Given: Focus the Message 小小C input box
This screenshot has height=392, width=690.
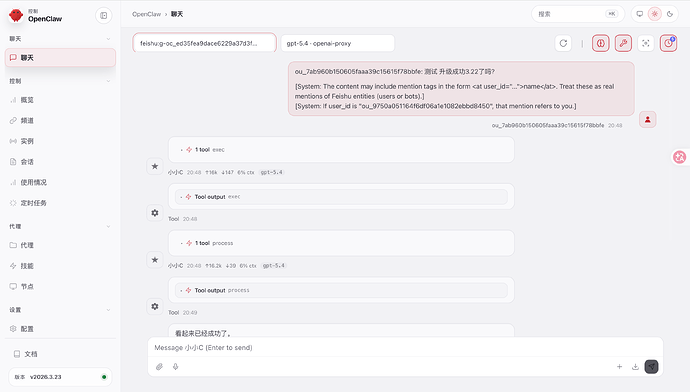Looking at the screenshot, I should point(405,348).
